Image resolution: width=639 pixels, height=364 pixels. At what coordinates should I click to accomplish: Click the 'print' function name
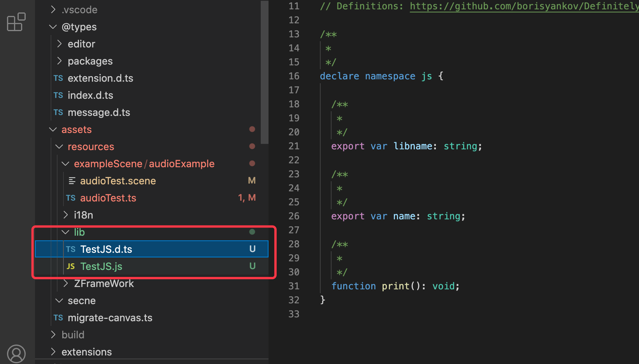[x=395, y=286]
